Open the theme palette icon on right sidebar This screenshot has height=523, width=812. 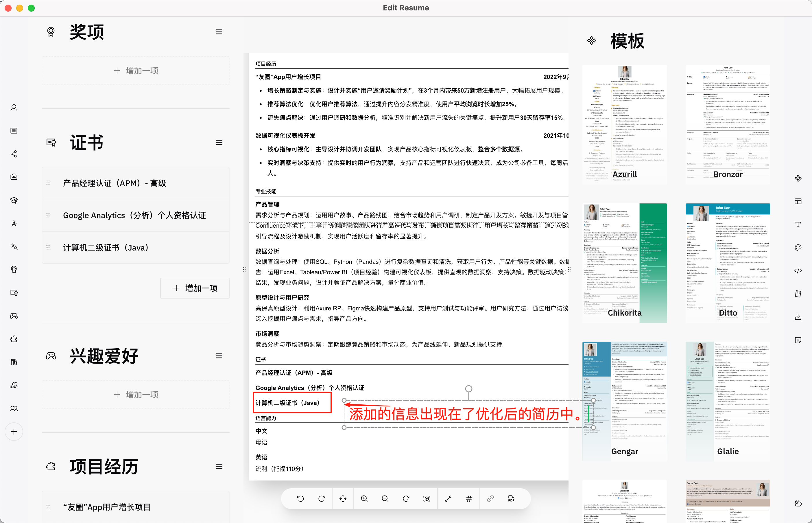(798, 248)
